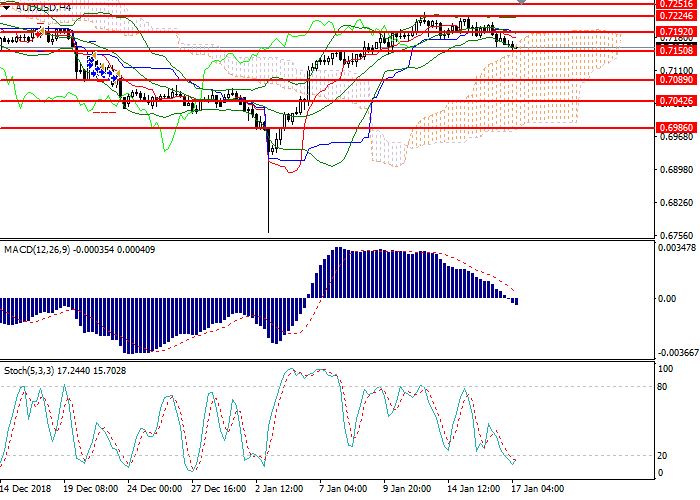Viewport: 700px width, 500px height.
Task: Select the 0.72246 red price label
Action: click(x=674, y=16)
